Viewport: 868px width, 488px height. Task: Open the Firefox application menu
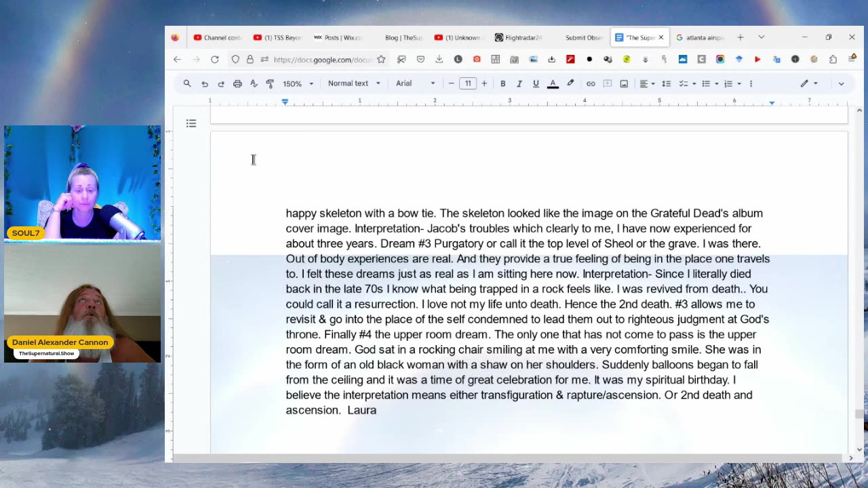click(x=852, y=60)
